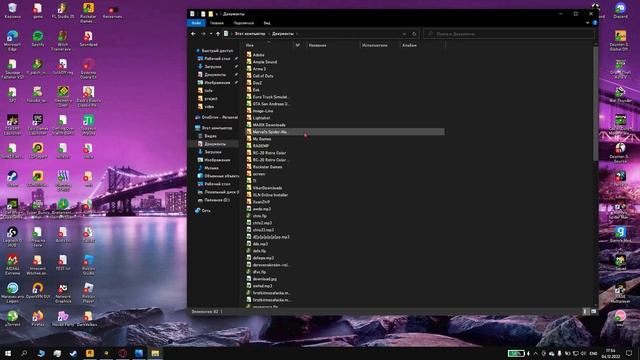The image size is (640, 360).
Task: Switch to the Главная ribbon tab
Action: click(x=217, y=23)
